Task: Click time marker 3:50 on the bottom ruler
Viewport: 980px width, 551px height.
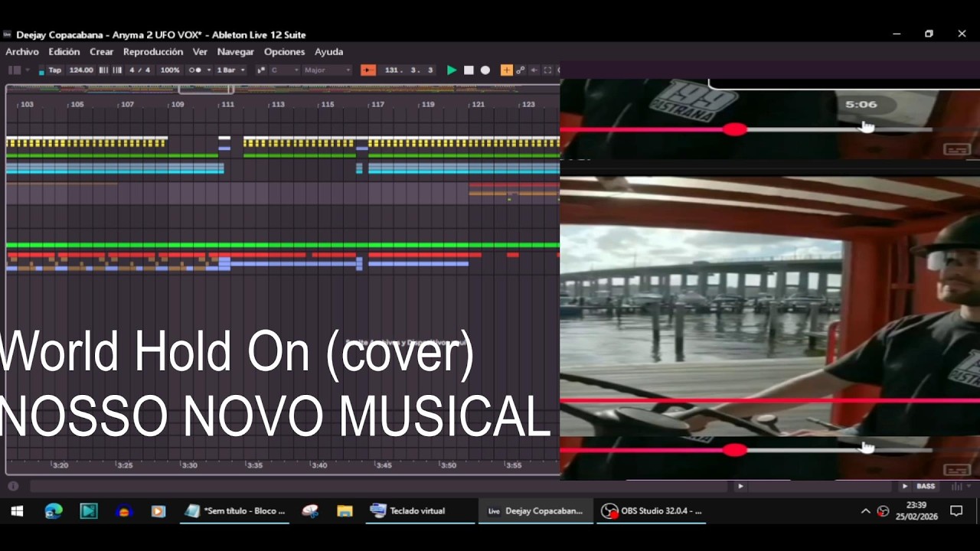Action: tap(449, 465)
